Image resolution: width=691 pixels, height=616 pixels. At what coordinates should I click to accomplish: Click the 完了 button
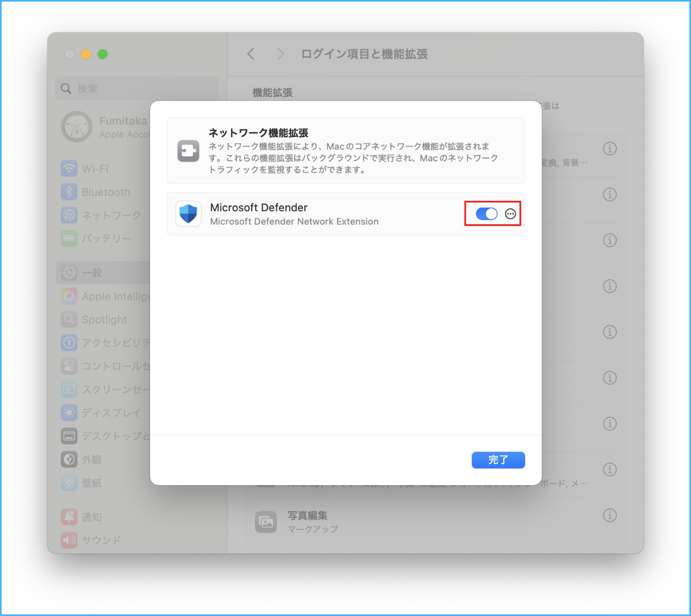[x=498, y=460]
